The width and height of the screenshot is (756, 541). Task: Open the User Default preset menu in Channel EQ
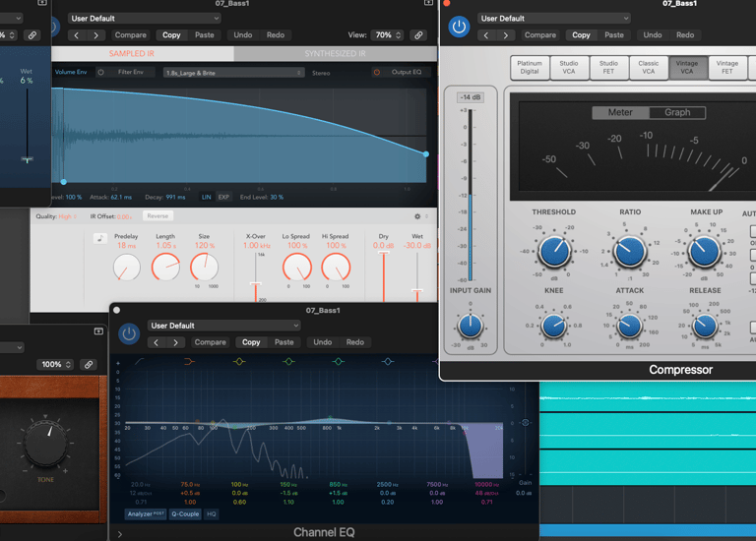[x=224, y=326]
